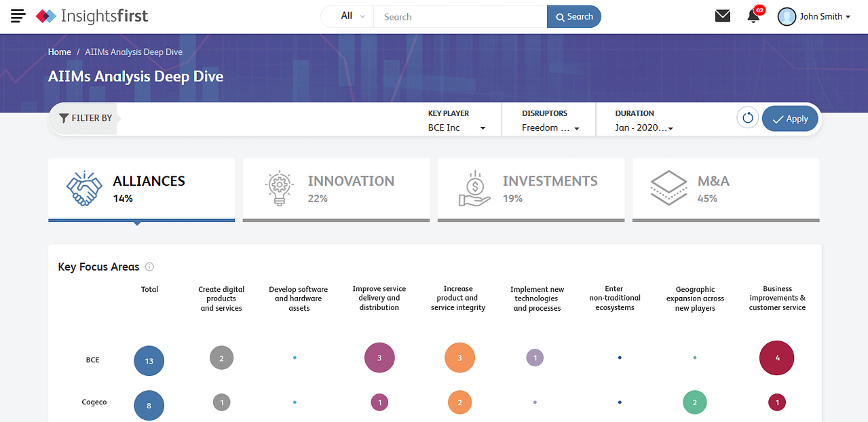This screenshot has height=422, width=868.
Task: Click Business improvements & customer service header
Action: (777, 298)
